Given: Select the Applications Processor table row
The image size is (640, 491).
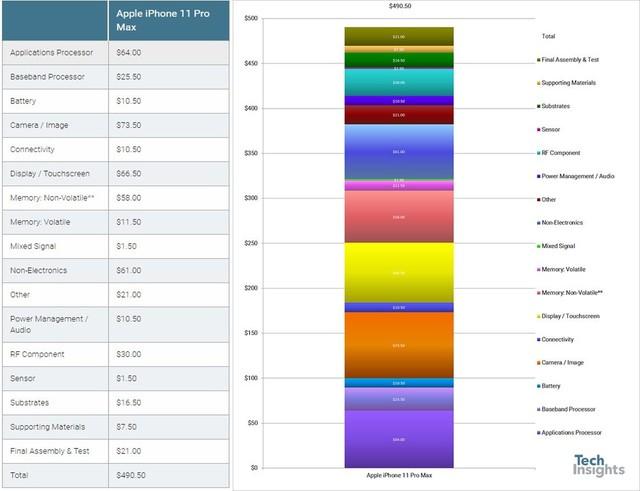Looking at the screenshot, I should click(x=116, y=53).
